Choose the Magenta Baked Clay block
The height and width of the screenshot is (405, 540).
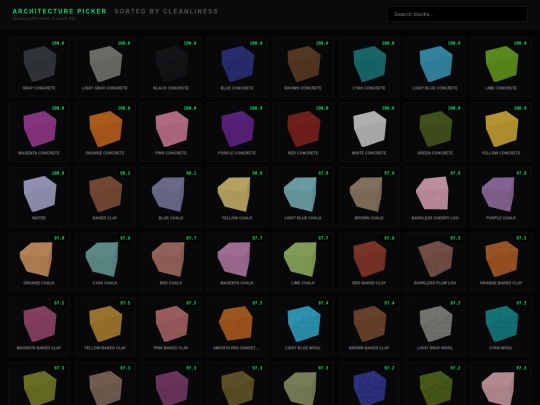39,327
